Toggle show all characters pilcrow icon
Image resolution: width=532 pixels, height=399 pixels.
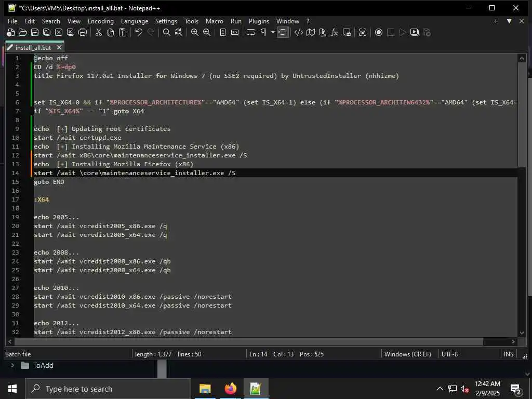pyautogui.click(x=263, y=33)
